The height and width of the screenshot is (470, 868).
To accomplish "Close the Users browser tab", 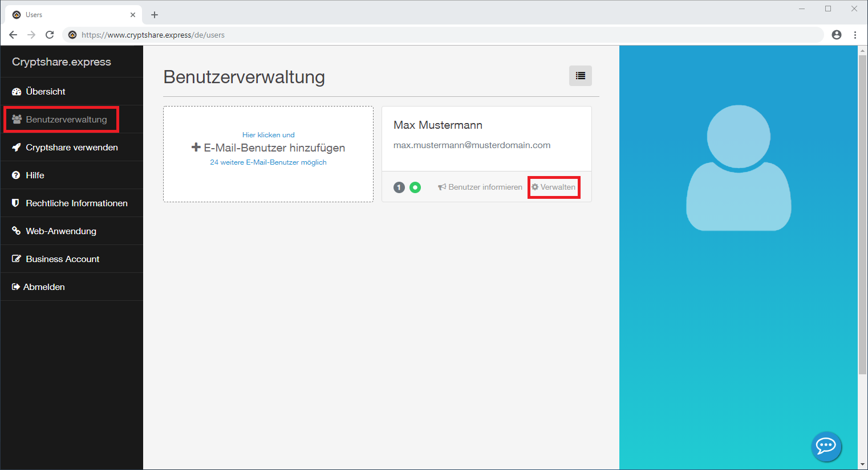I will [133, 15].
